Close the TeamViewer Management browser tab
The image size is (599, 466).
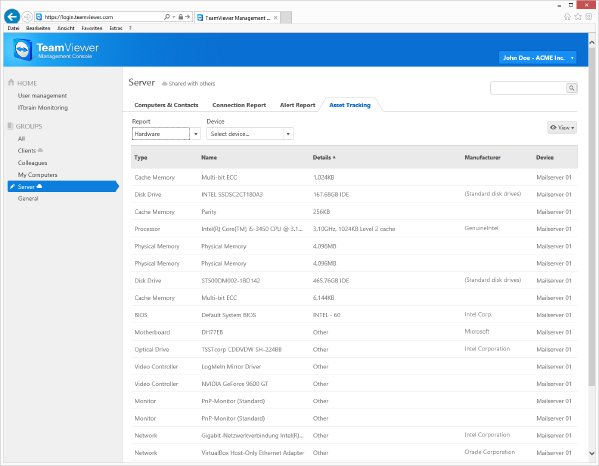[275, 18]
